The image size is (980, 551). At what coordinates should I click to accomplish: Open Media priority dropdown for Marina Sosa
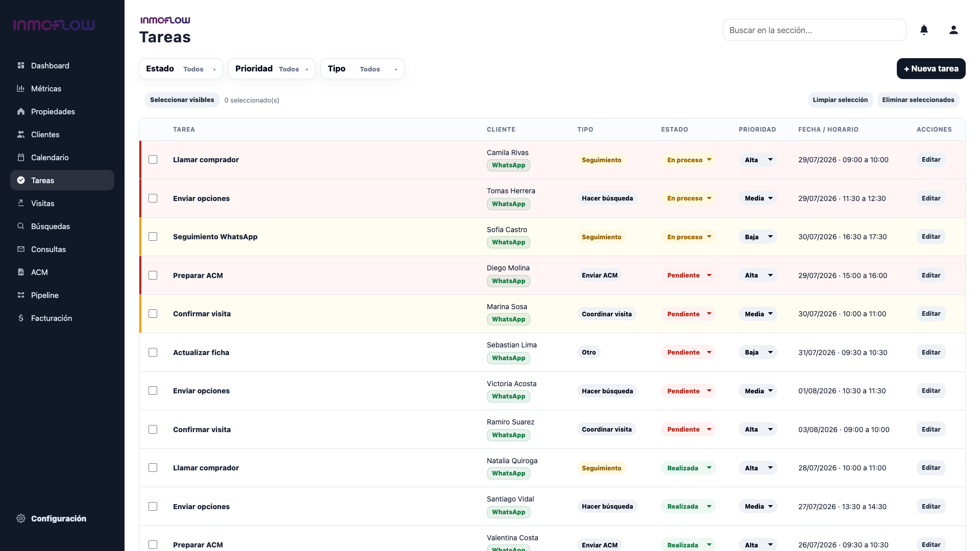pos(758,314)
